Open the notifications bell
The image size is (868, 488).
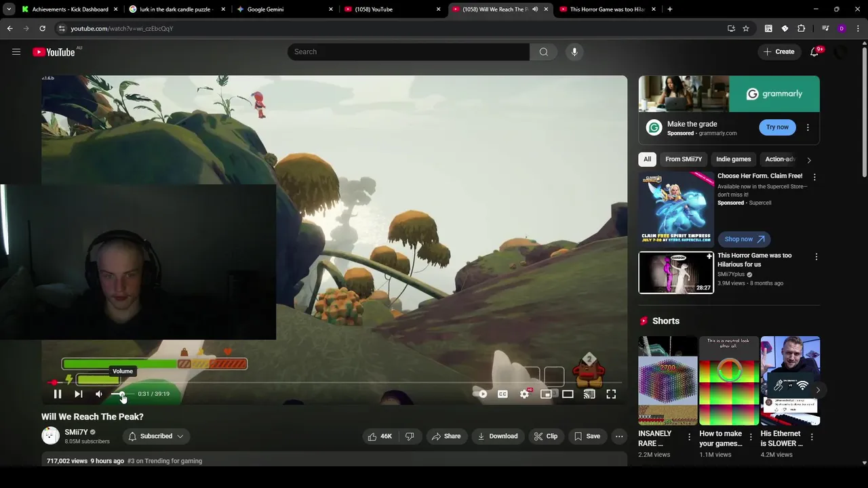(815, 52)
